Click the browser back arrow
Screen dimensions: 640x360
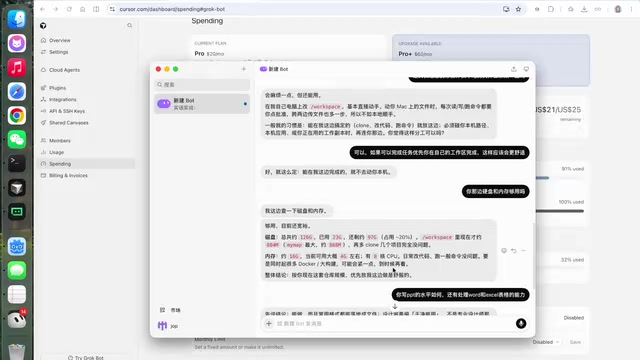pyautogui.click(x=42, y=9)
